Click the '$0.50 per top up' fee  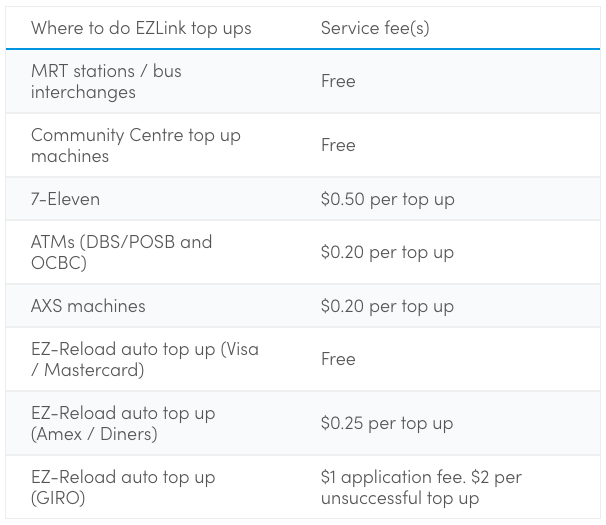(x=387, y=199)
